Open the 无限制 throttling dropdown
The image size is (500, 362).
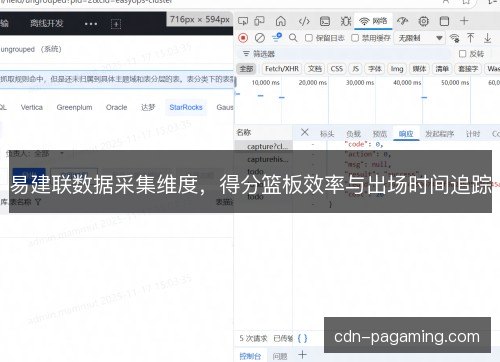click(420, 38)
